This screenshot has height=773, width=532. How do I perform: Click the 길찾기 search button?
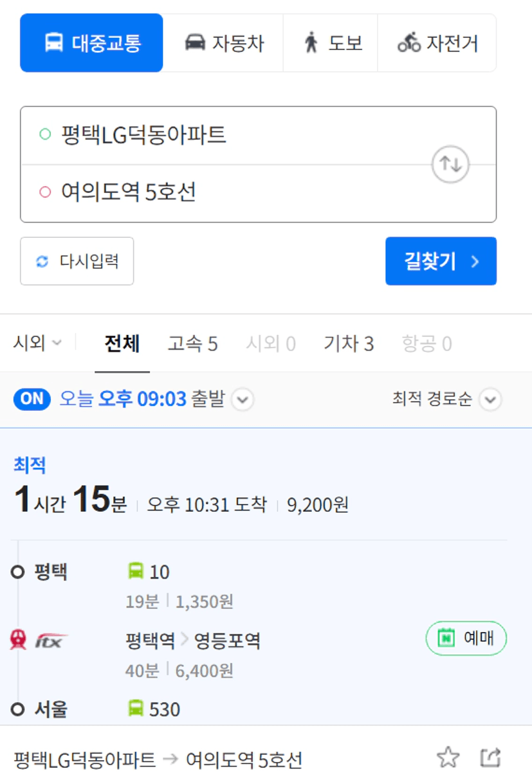[x=441, y=261]
